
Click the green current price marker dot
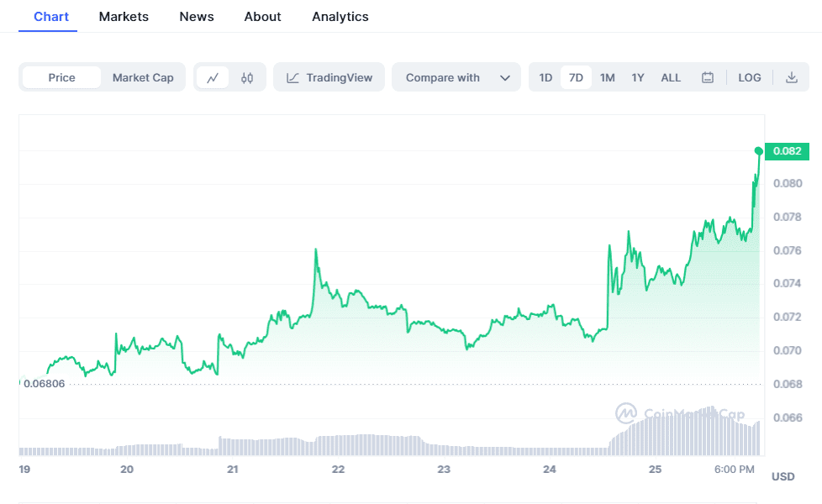click(759, 151)
